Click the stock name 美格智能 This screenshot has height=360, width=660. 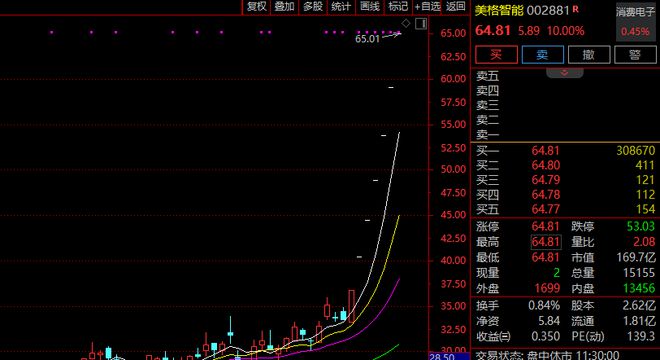click(499, 10)
